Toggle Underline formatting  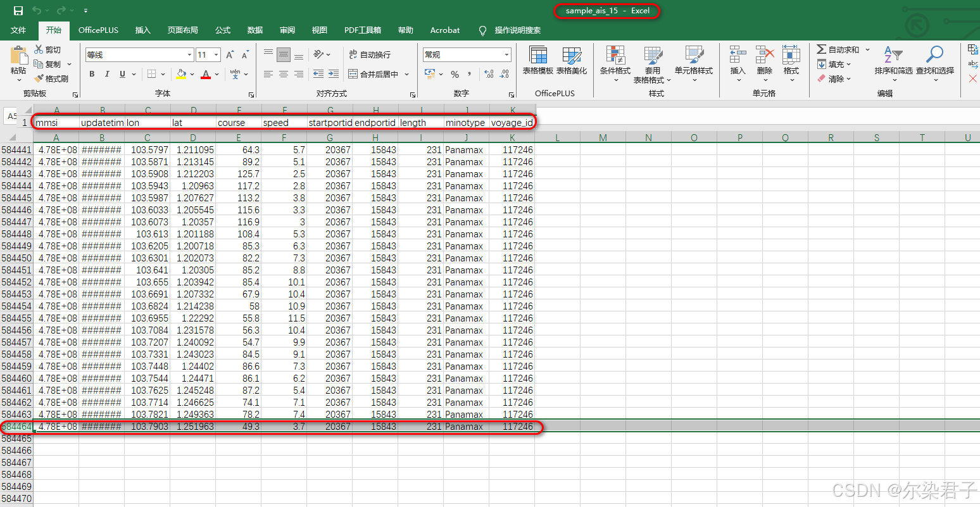tap(122, 74)
